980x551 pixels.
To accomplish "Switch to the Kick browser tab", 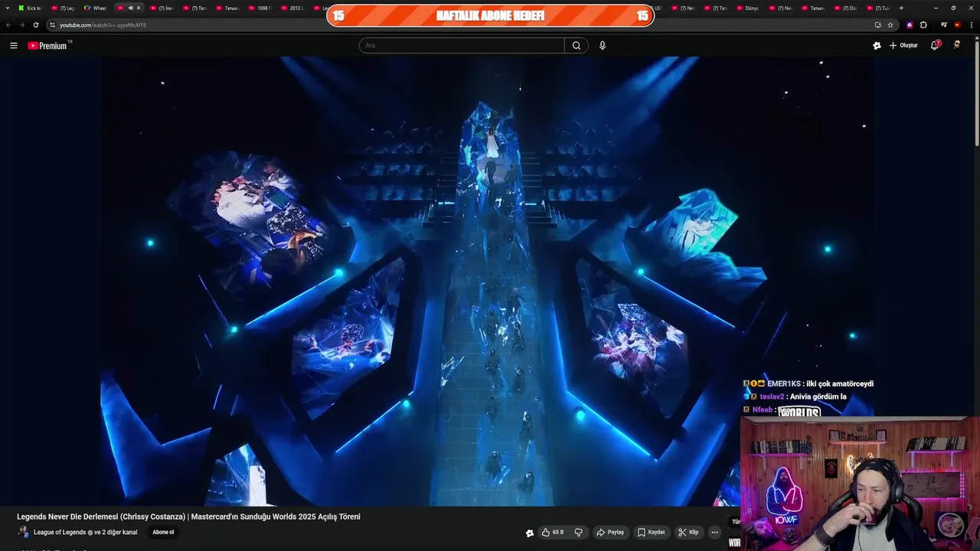I will [x=31, y=8].
